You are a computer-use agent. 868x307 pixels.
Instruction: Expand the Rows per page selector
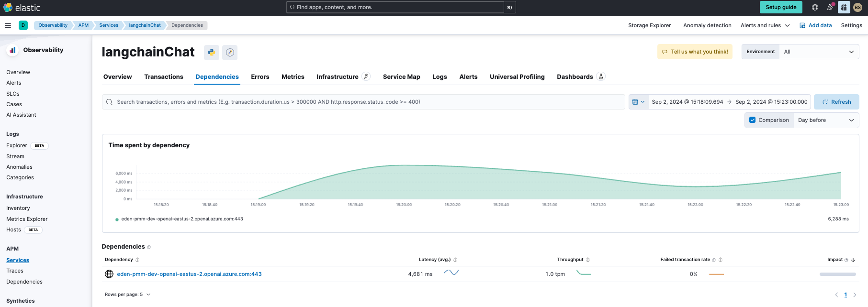[x=127, y=295]
